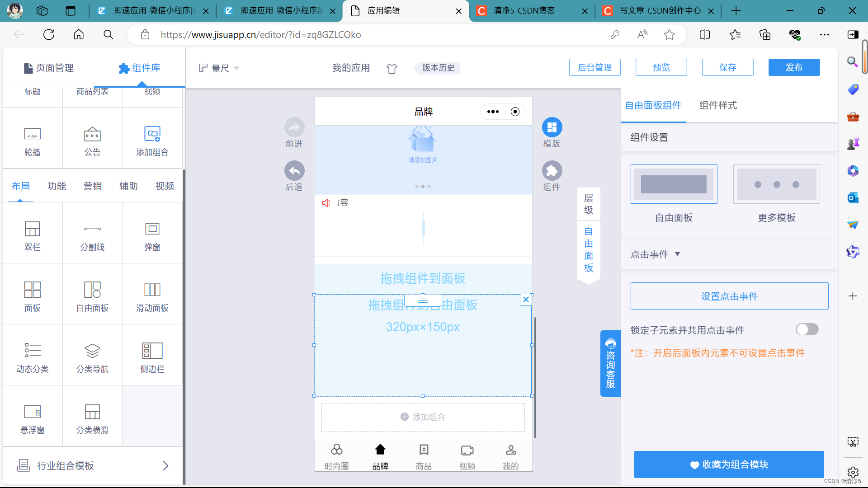Viewport: 868px width, 488px height.
Task: Switch to the 营销 component category tab
Action: (x=93, y=186)
